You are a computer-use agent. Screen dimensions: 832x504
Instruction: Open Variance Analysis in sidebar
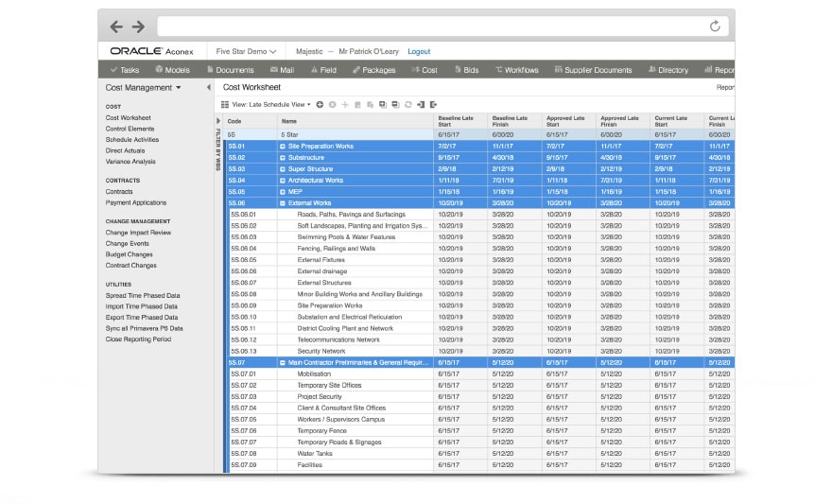tap(130, 162)
